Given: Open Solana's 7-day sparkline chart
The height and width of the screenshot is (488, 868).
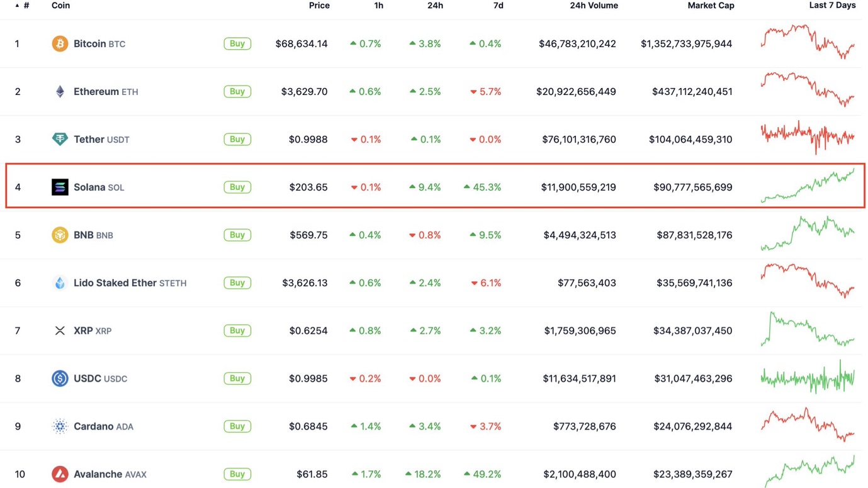Looking at the screenshot, I should click(808, 186).
